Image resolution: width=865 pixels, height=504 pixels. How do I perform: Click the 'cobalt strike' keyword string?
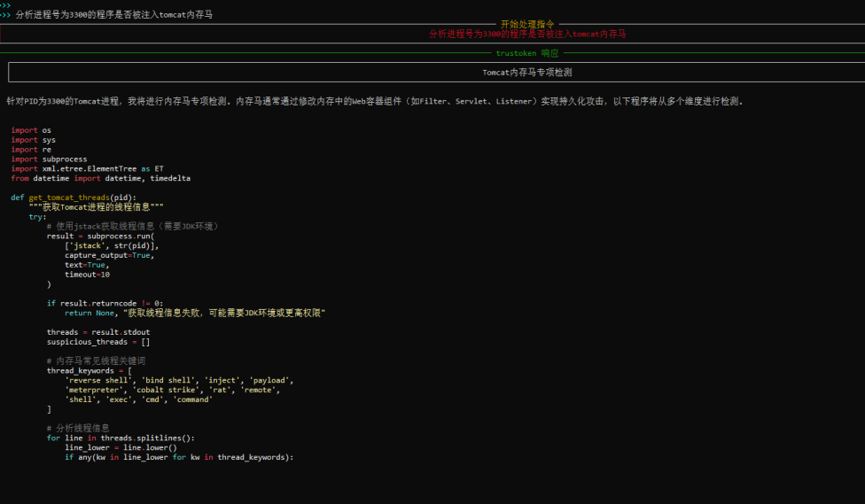click(x=166, y=390)
